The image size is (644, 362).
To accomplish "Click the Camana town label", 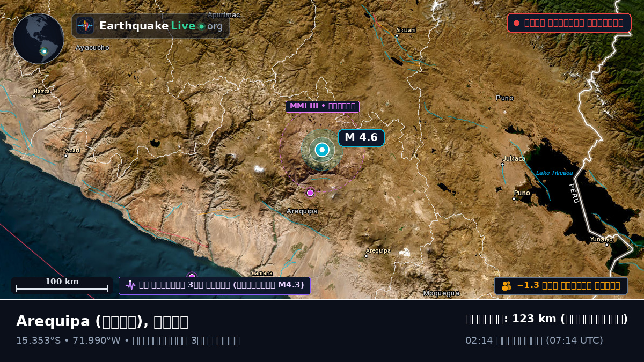I will pyautogui.click(x=262, y=274).
